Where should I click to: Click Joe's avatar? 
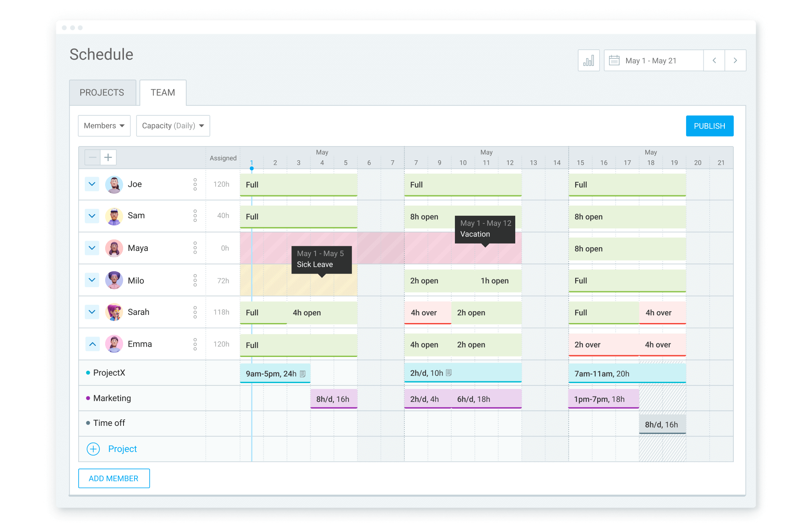point(114,184)
